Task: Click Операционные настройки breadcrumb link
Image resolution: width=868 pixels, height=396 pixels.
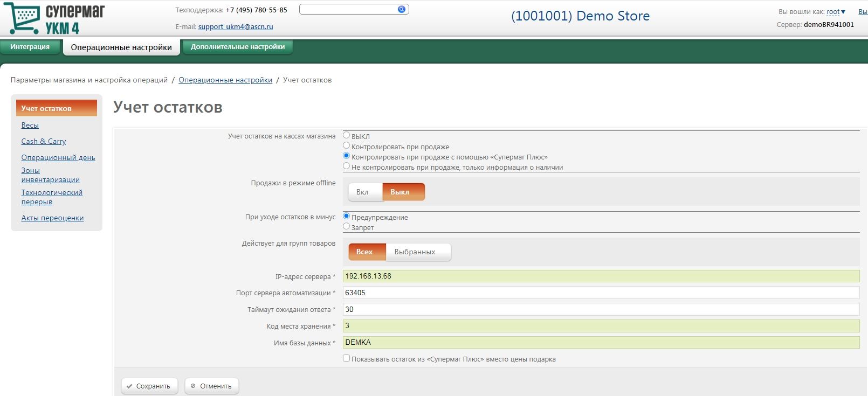Action: 225,80
